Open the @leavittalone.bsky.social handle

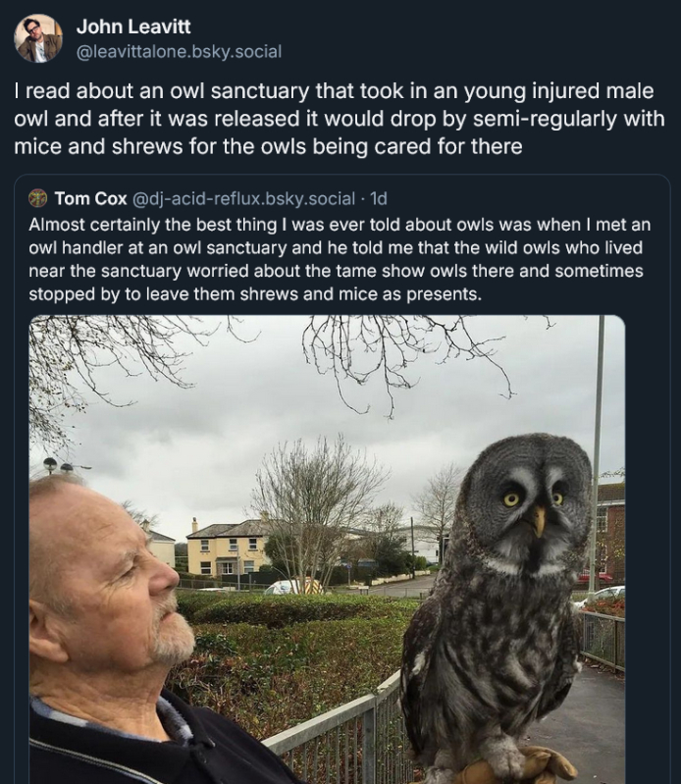click(x=179, y=51)
